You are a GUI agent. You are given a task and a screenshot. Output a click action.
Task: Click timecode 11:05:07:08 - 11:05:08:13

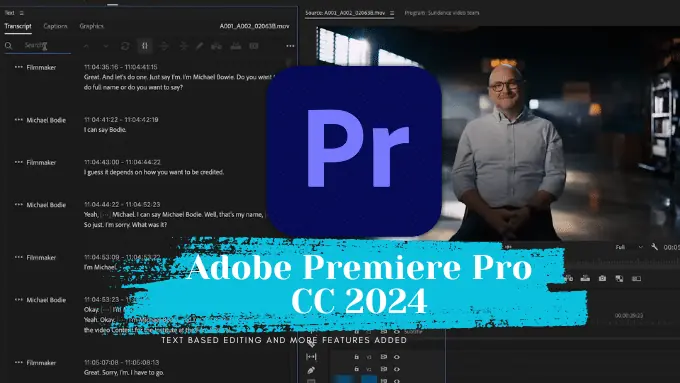click(121, 362)
